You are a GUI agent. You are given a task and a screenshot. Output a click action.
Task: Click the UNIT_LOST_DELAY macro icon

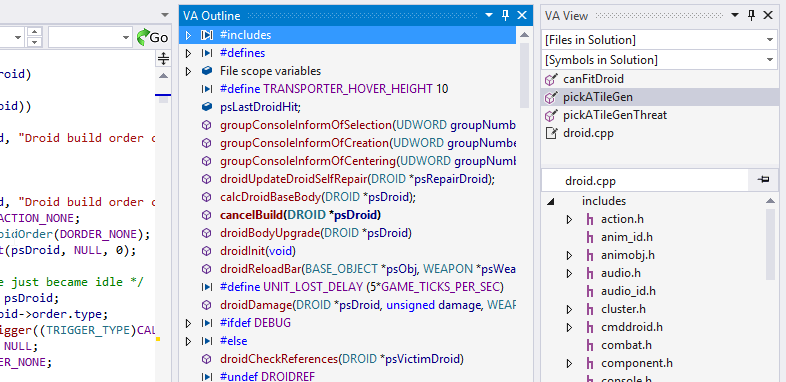point(207,287)
